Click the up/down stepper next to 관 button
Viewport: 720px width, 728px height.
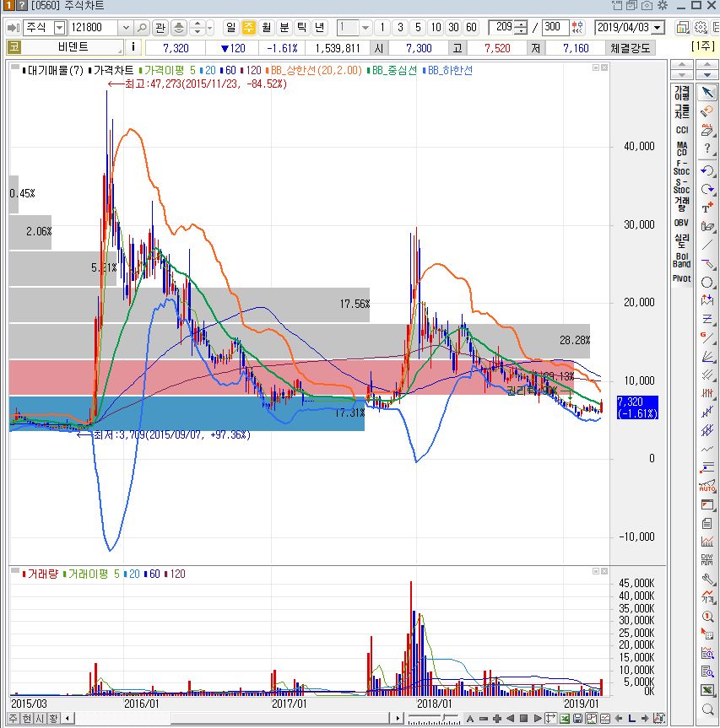coord(198,28)
